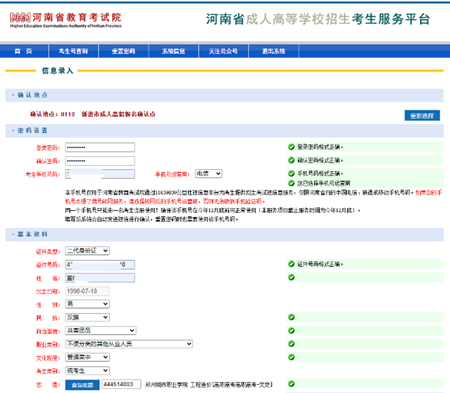Click the 河南省成人高等学校招生考生服务平台 title
Viewport: 450px width, 393px height.
point(318,19)
